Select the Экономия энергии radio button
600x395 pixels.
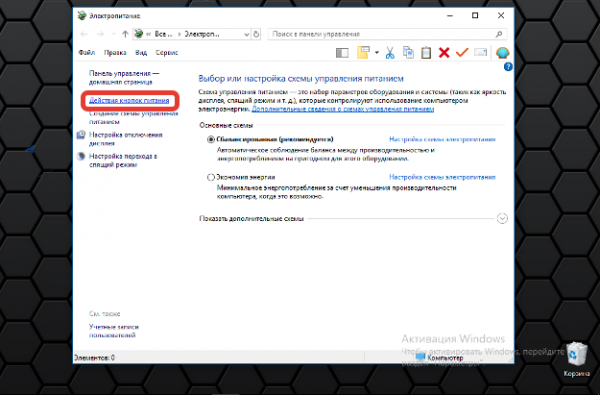[210, 177]
